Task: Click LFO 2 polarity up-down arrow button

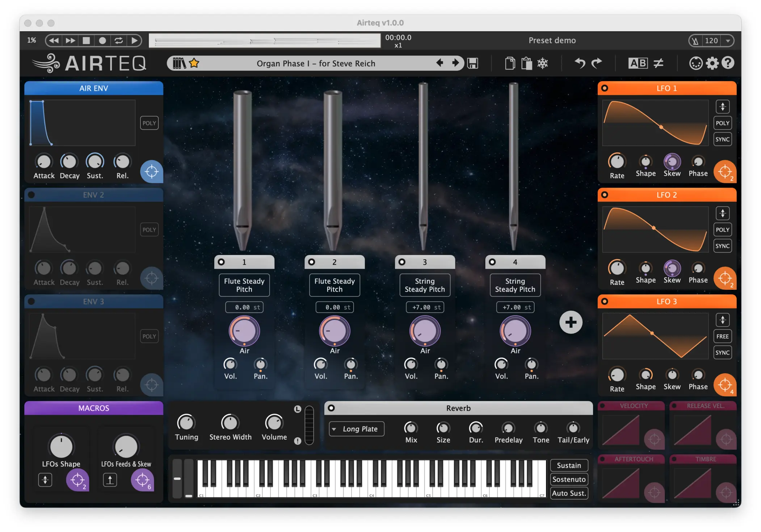Action: [x=723, y=213]
